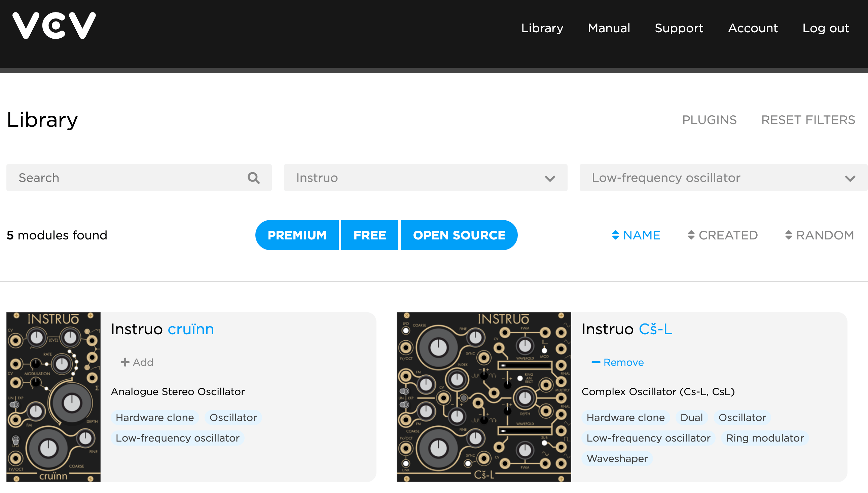Click the 'Analogue Stereo Oscillator' description
The height and width of the screenshot is (493, 868).
[x=178, y=392]
